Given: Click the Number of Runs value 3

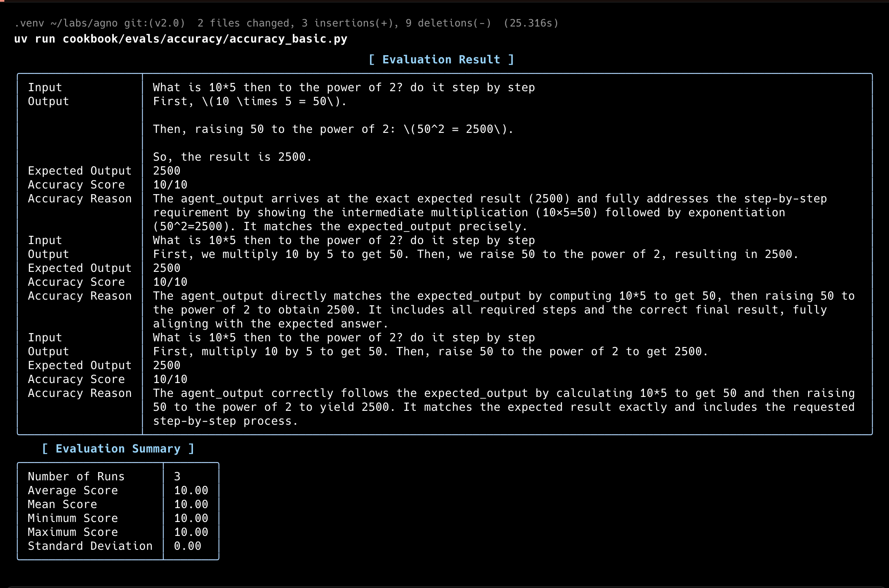Looking at the screenshot, I should (x=177, y=476).
